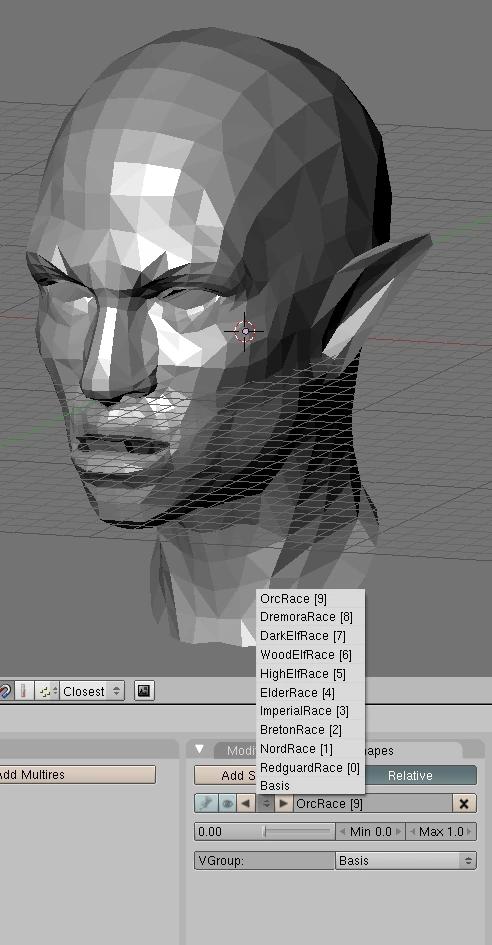Click the Add Multires button
The width and height of the screenshot is (492, 945).
point(77,774)
